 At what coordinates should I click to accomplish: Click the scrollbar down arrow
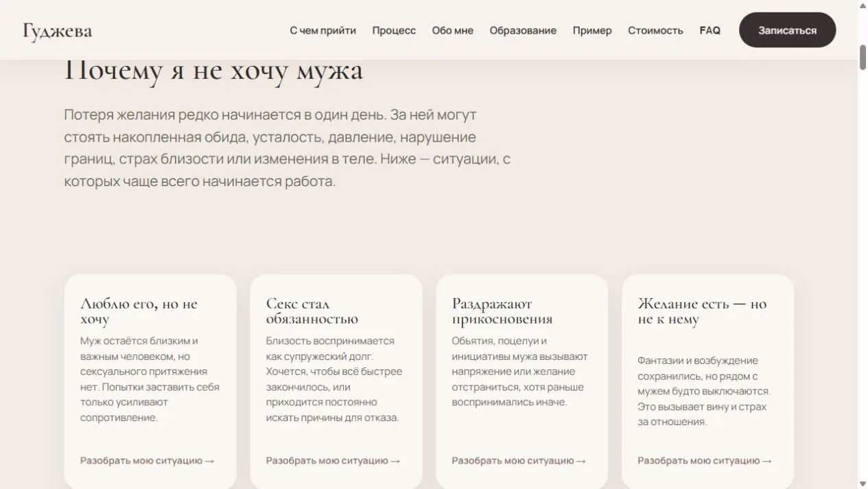click(x=863, y=484)
